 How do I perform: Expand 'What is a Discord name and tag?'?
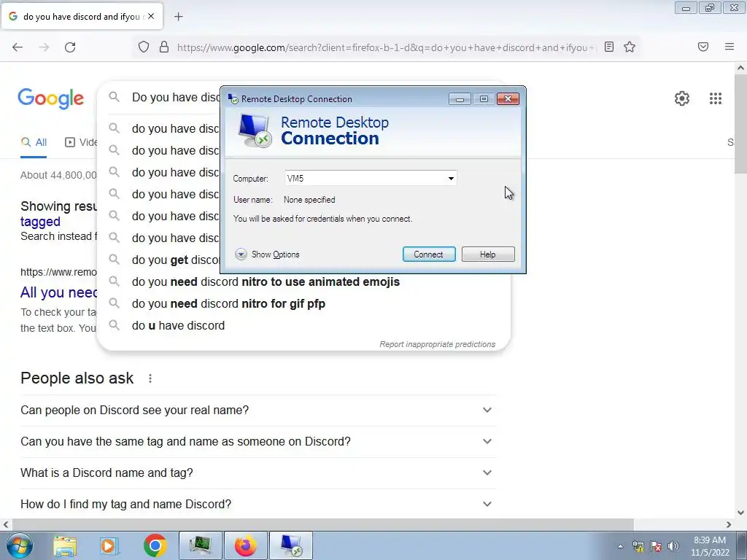[x=258, y=472]
